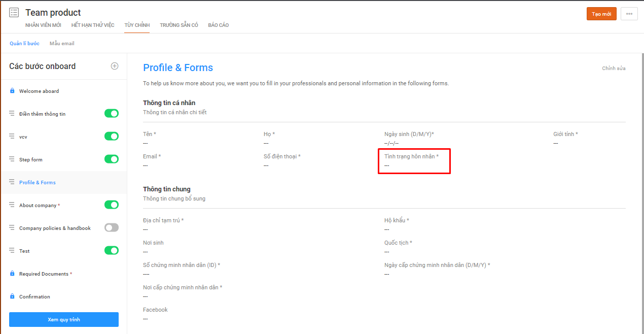Click the Thông tin cá nhân section title
This screenshot has width=644, height=334.
[x=169, y=103]
